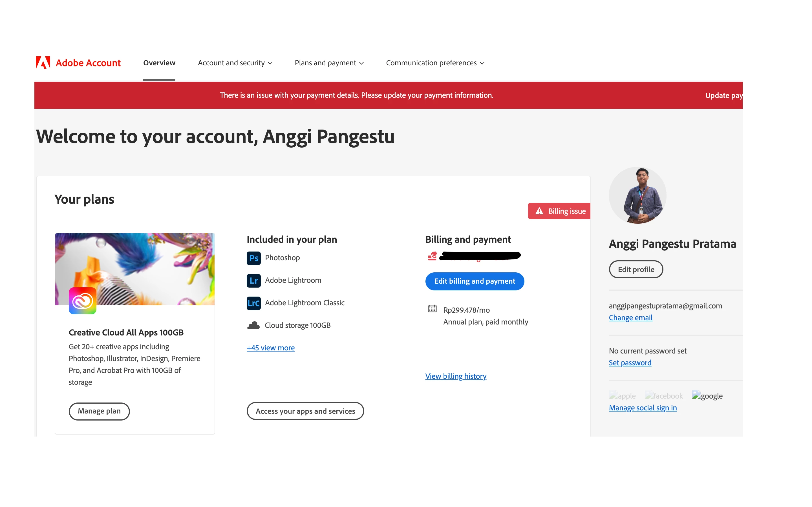Click the Lightroom Classic LrC icon
This screenshot has width=812, height=507.
254,303
